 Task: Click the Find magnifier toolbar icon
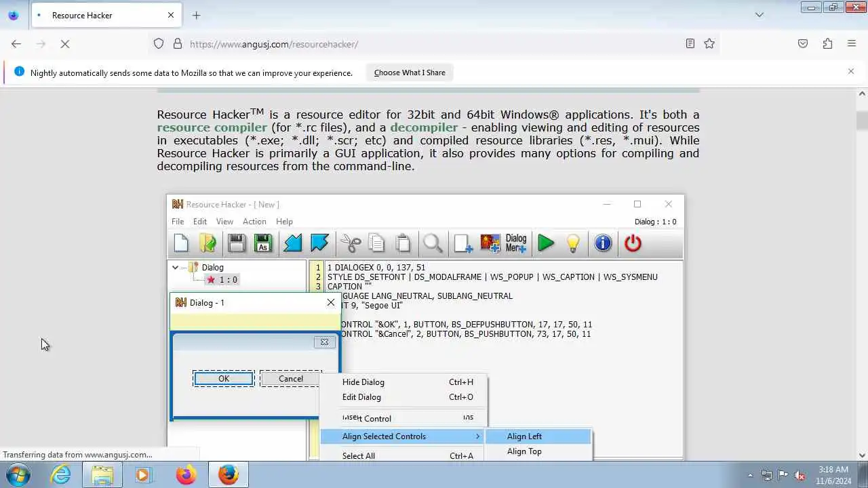433,243
